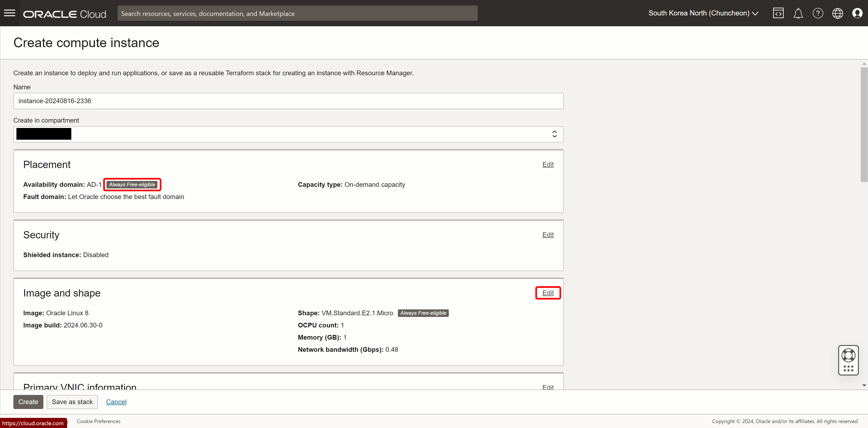Click the Save as stack button
Viewport: 868px width, 428px height.
(x=72, y=402)
